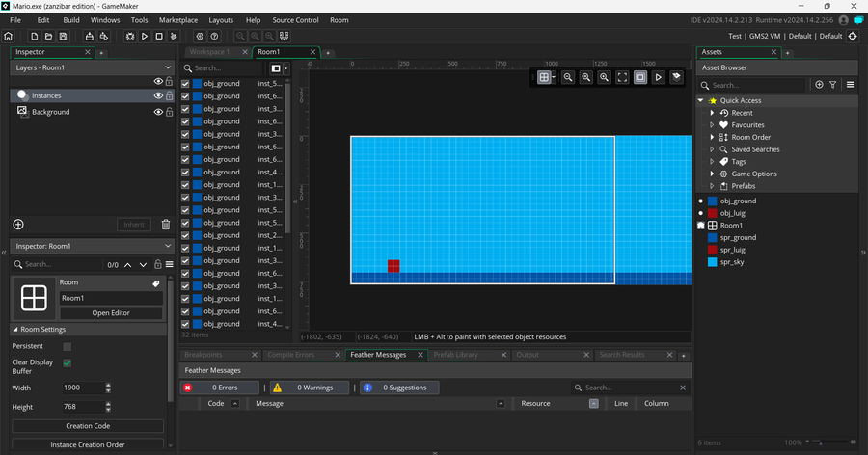Screen dimensions: 868x455
Task: Click the room Width input field
Action: (82, 388)
